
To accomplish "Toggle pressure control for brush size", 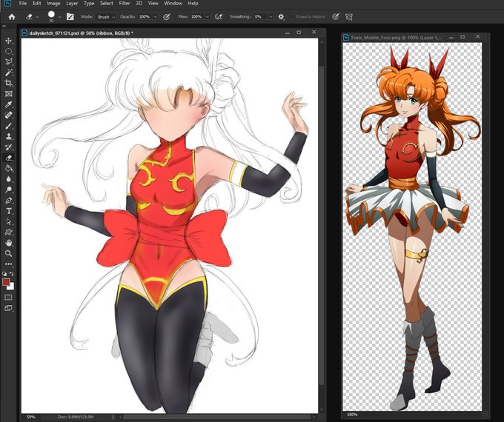I will tap(336, 17).
